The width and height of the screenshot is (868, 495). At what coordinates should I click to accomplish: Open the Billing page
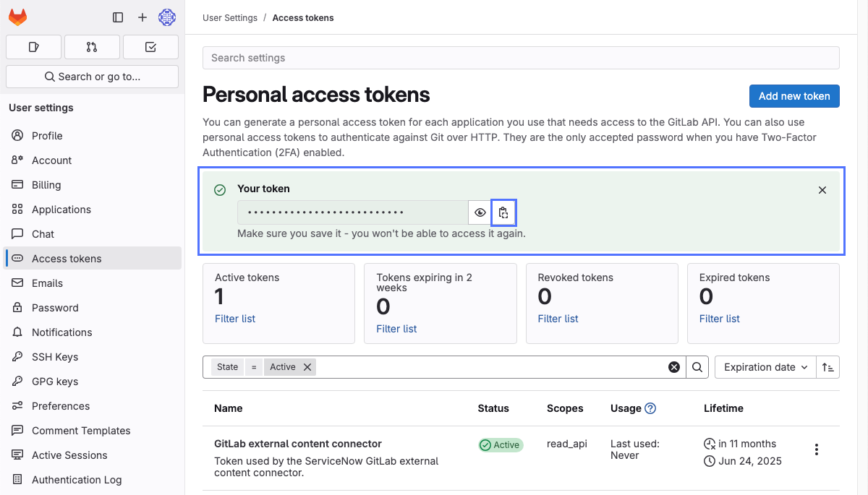93,185
